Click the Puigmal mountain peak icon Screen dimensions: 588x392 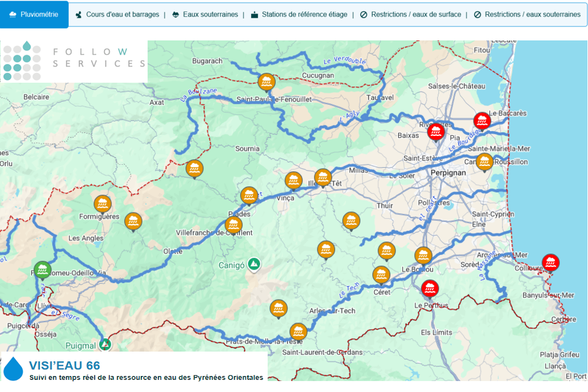106,344
